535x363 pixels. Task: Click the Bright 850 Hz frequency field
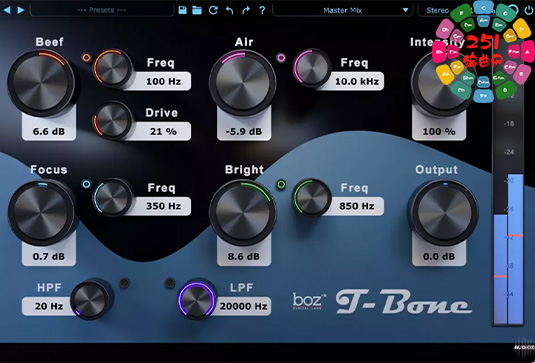point(357,206)
